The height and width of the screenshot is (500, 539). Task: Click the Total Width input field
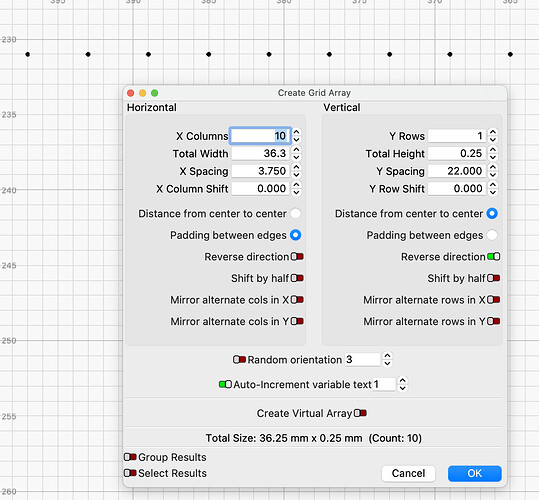(x=260, y=153)
